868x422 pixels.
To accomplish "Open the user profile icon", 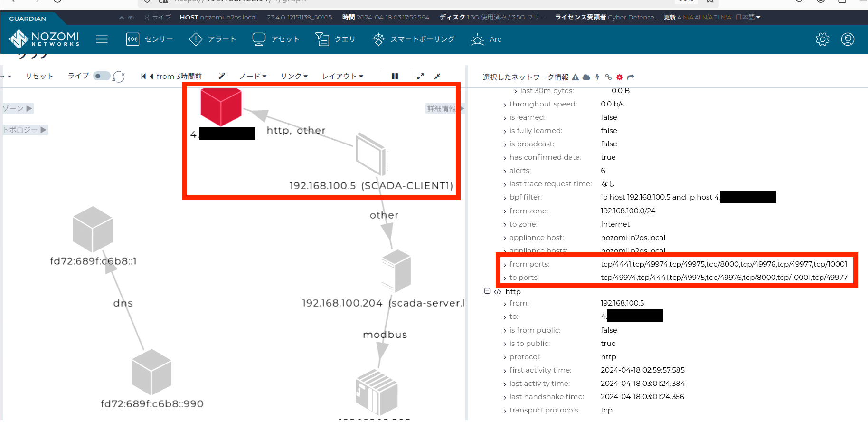I will tap(848, 39).
